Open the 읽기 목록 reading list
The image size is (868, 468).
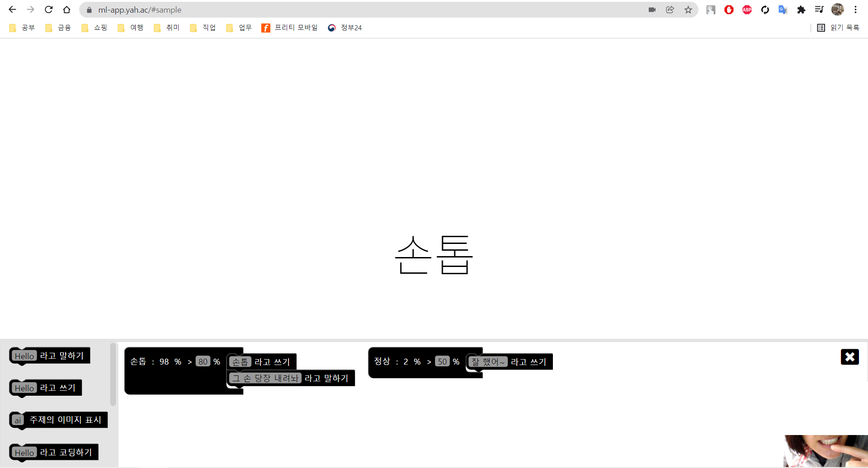pos(838,28)
